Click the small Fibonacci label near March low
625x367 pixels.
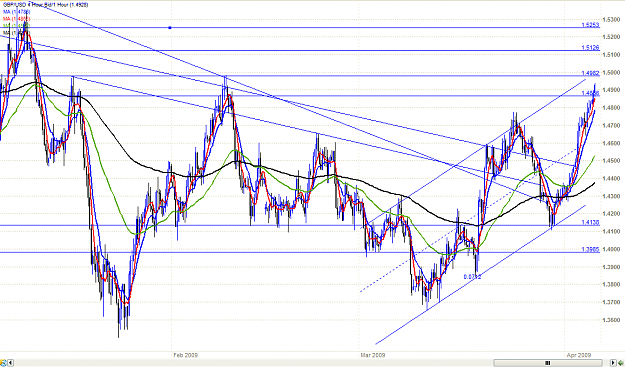473,277
